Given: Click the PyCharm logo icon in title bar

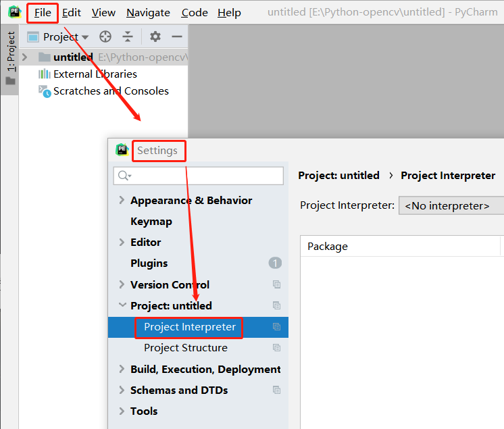Looking at the screenshot, I should [x=14, y=12].
